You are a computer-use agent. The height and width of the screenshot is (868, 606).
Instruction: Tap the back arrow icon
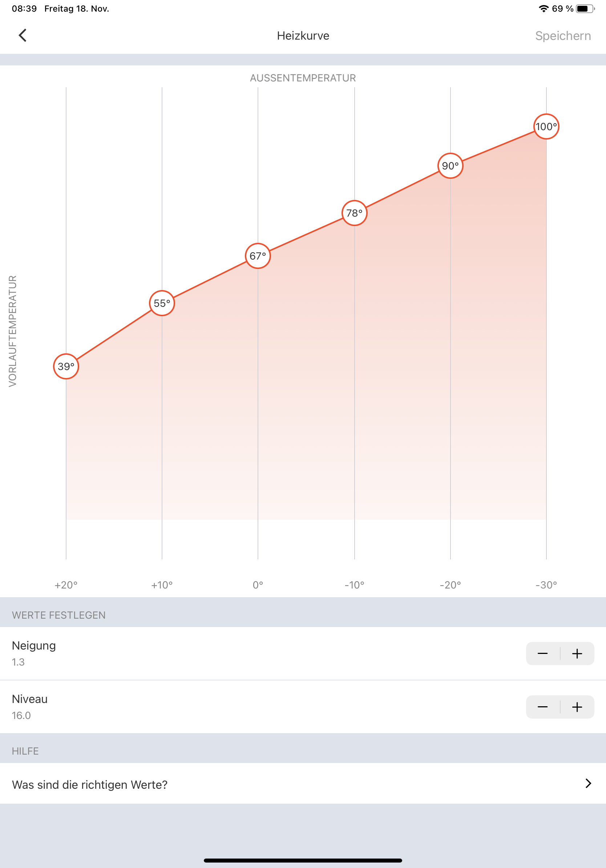coord(23,36)
